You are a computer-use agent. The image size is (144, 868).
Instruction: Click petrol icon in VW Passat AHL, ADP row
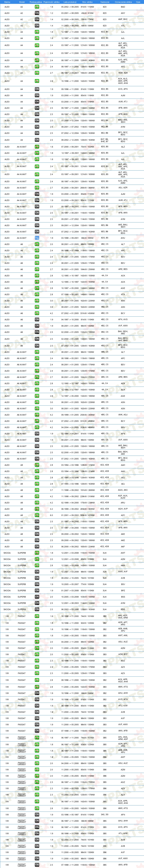pyautogui.click(x=37, y=616)
